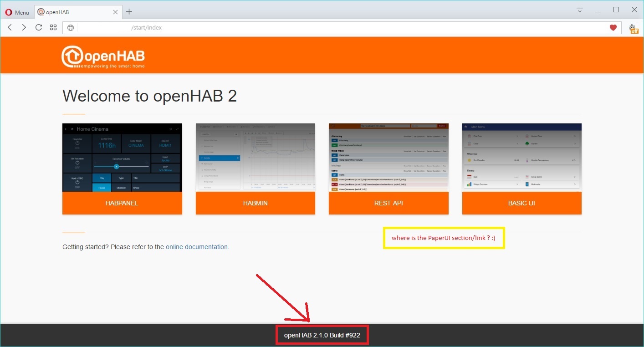Click the HABPANEL orange button
The height and width of the screenshot is (347, 644).
pos(122,203)
